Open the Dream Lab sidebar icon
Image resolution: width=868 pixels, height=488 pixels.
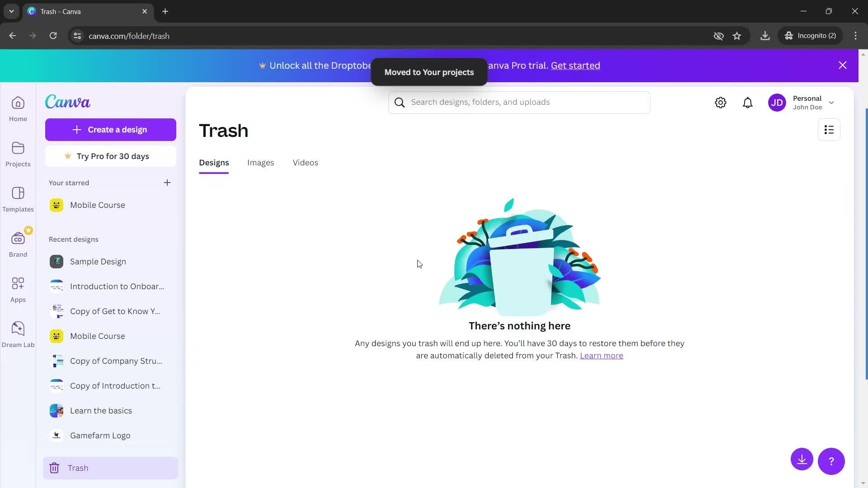point(18,335)
